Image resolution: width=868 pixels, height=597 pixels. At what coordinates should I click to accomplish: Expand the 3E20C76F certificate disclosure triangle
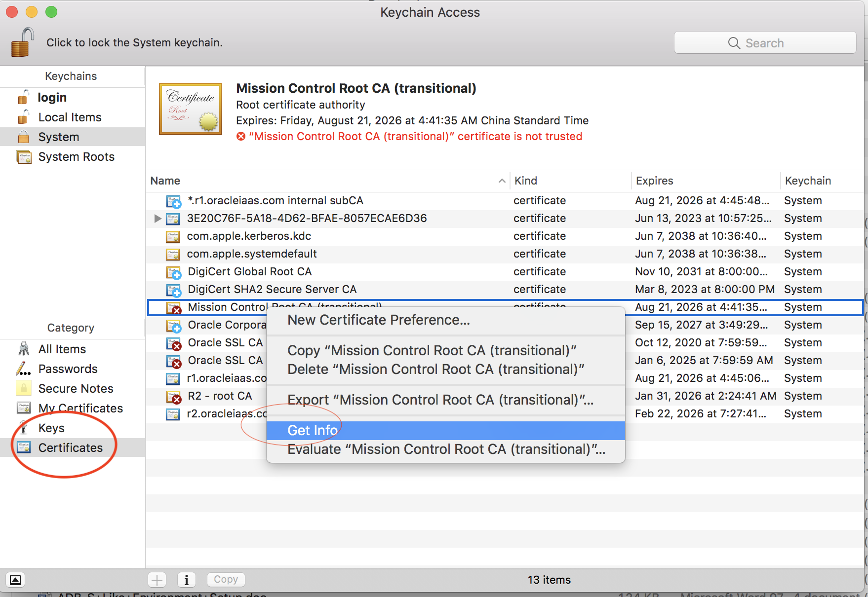point(157,218)
